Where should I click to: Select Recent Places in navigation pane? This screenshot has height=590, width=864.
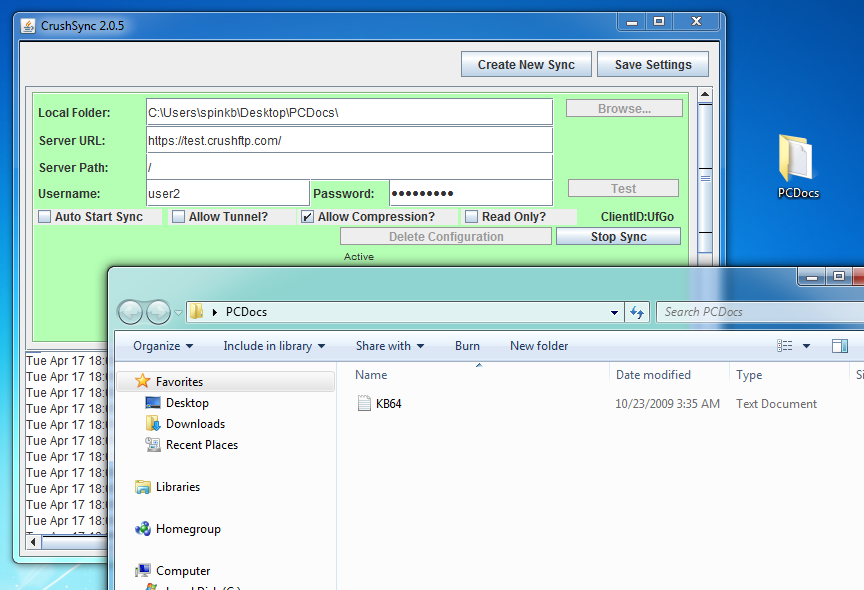pos(202,445)
